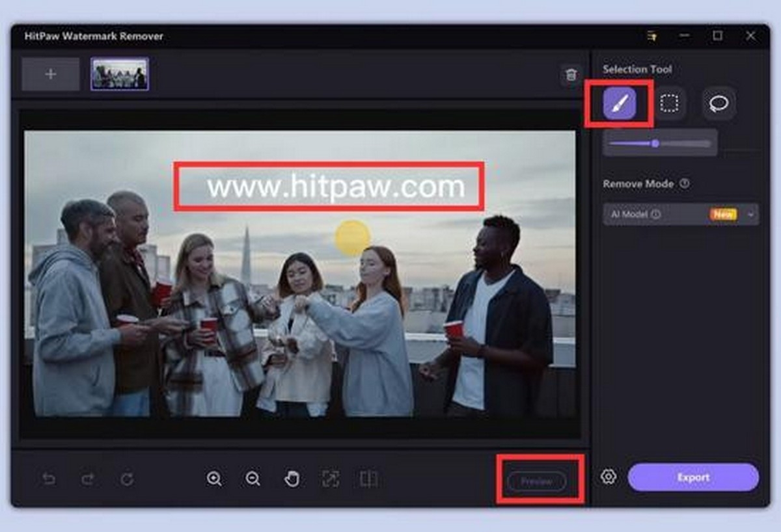Select the Lasso selection tool
The width and height of the screenshot is (781, 532).
tap(719, 103)
